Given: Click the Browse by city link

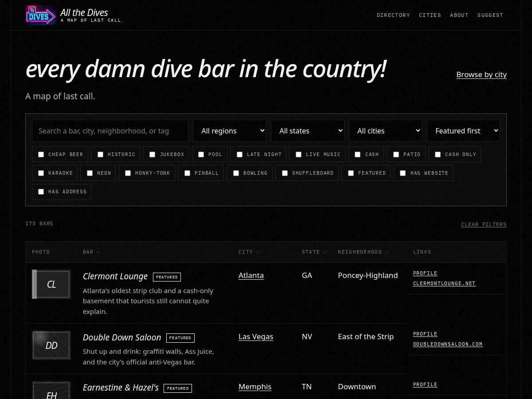Looking at the screenshot, I should (x=481, y=74).
